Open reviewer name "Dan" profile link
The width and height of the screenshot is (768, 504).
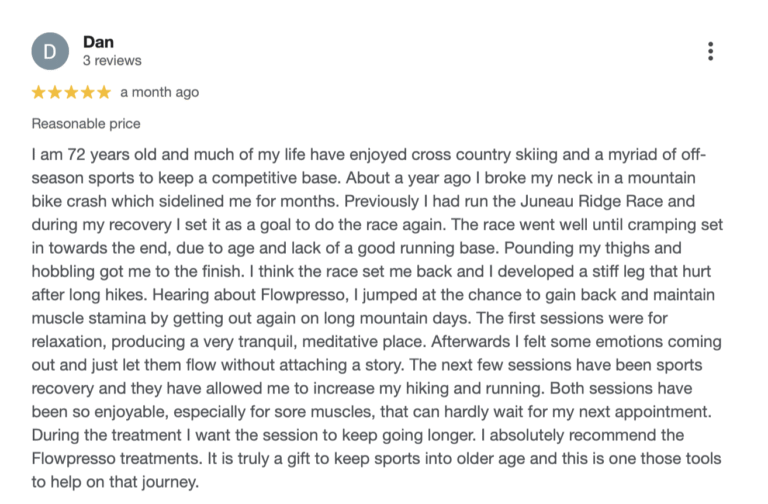[x=98, y=42]
